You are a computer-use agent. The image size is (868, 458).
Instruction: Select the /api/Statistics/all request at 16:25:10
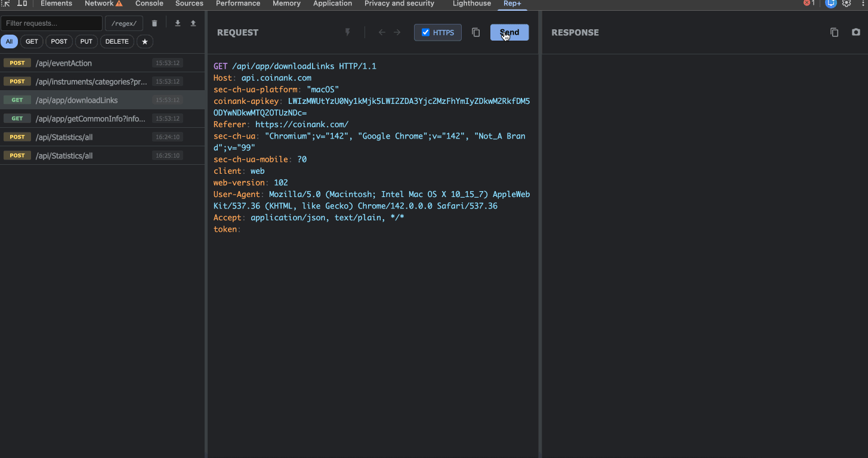pyautogui.click(x=102, y=155)
